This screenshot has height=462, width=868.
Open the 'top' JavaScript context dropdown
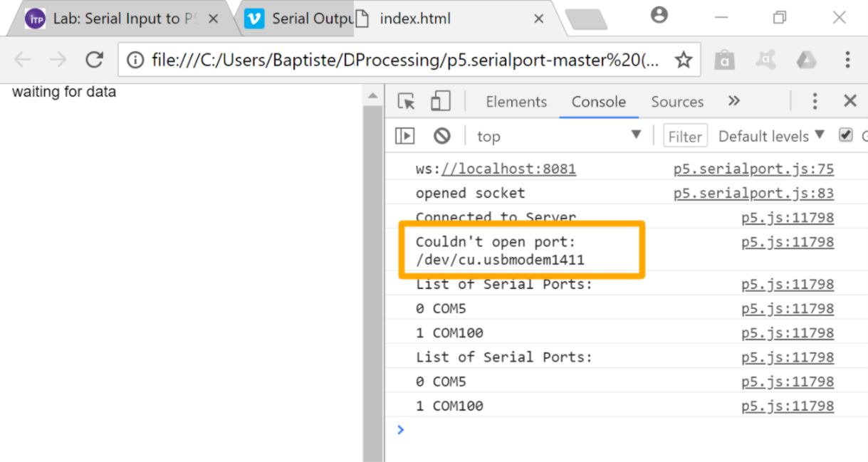(x=558, y=136)
